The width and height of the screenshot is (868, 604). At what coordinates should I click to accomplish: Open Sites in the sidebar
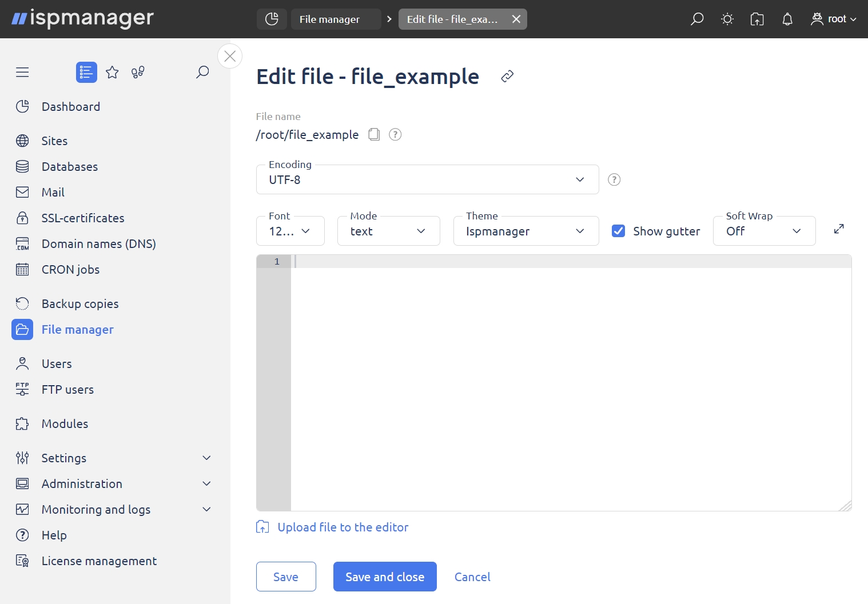54,141
